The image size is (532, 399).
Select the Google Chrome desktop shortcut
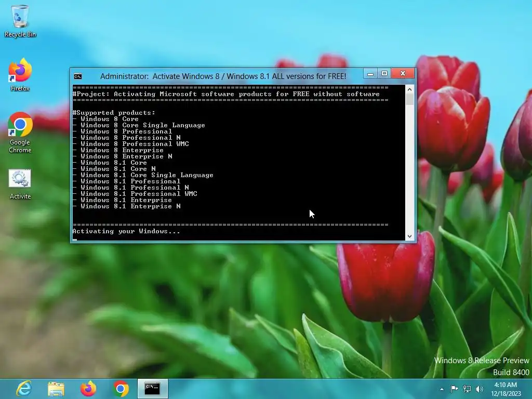click(20, 132)
